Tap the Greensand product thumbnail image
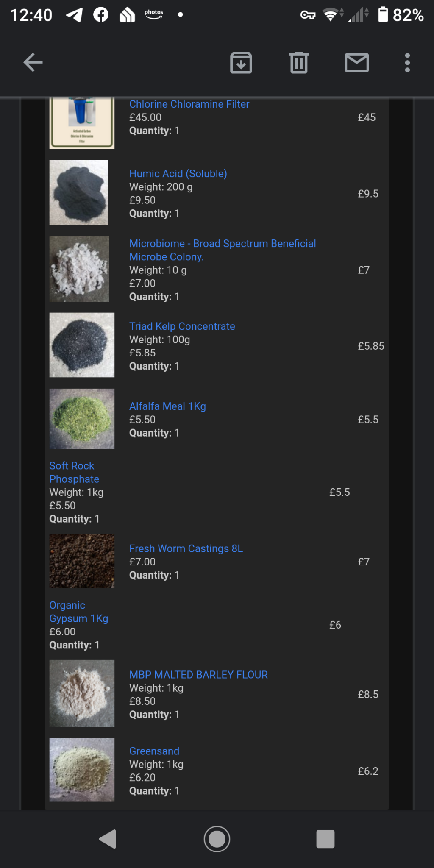Viewport: 434px width, 868px height. (x=82, y=770)
